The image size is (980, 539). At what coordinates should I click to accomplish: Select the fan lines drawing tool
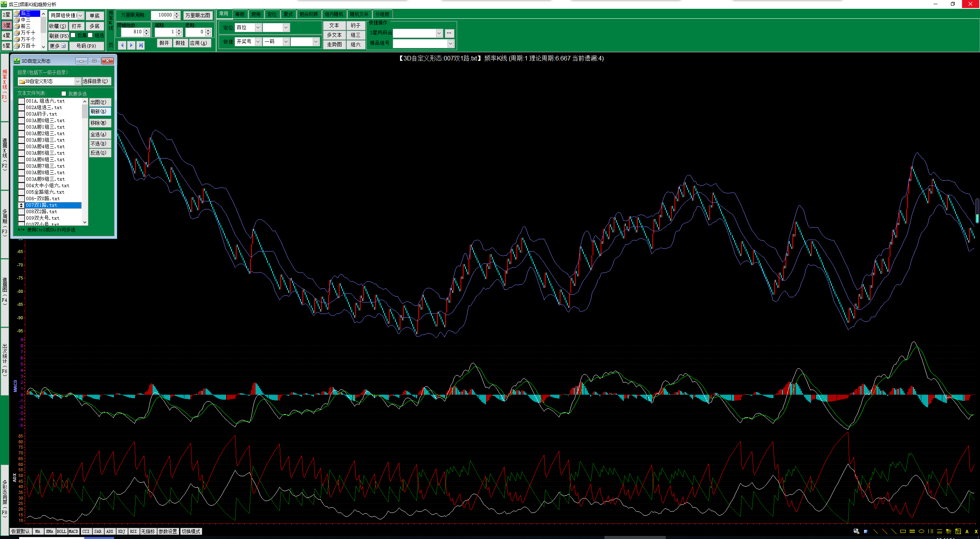point(949,531)
